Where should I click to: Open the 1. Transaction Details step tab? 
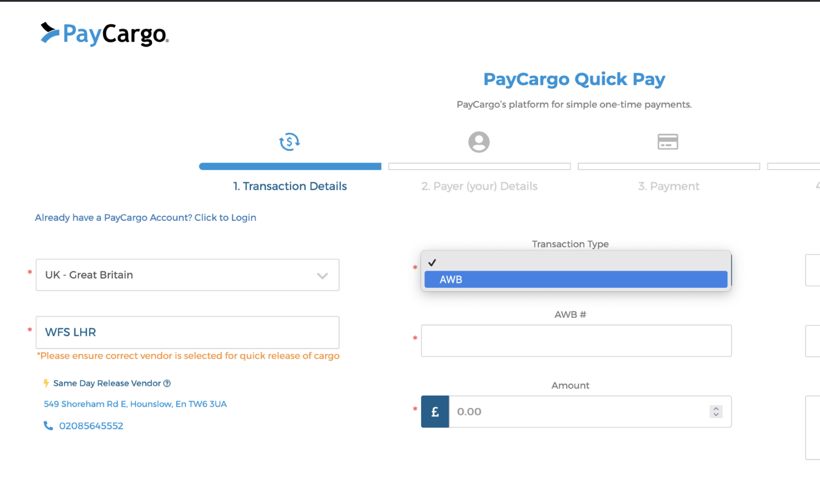[x=290, y=186]
